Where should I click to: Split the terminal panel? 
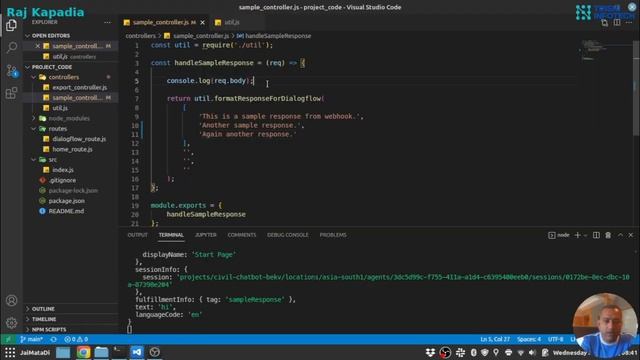click(x=596, y=235)
